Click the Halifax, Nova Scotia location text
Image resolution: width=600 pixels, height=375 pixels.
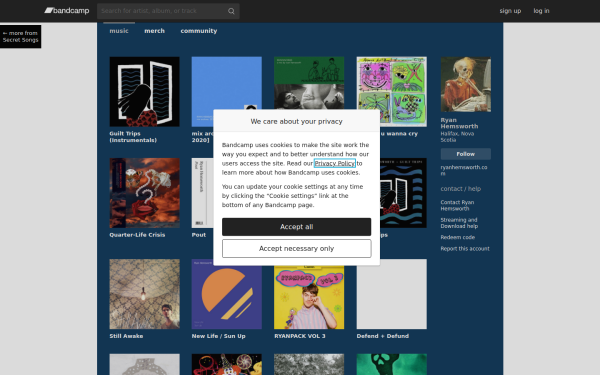click(x=457, y=137)
